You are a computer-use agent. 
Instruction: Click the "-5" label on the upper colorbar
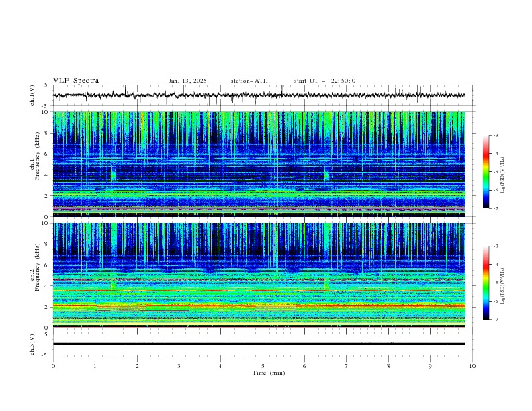(x=495, y=172)
